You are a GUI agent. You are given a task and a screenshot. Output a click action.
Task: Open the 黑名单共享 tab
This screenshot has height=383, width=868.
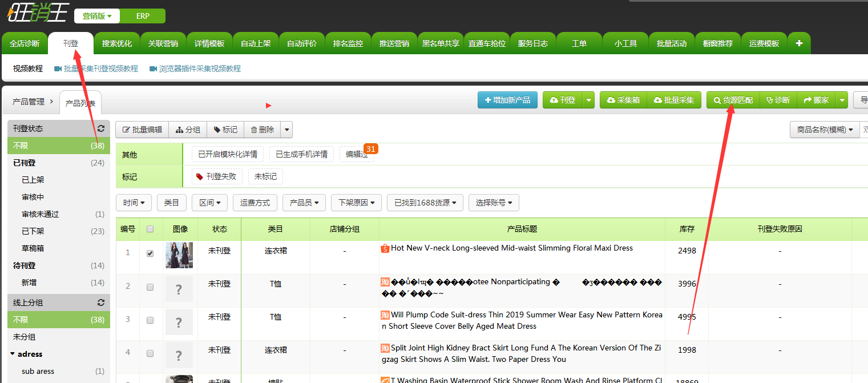(441, 43)
